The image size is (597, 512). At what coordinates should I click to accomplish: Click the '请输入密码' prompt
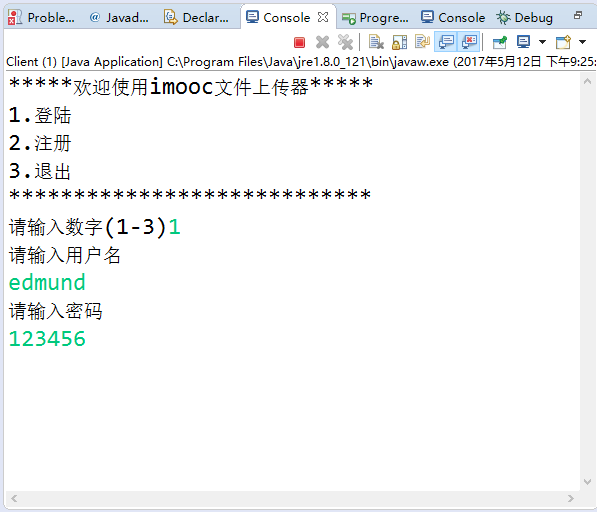[x=56, y=311]
